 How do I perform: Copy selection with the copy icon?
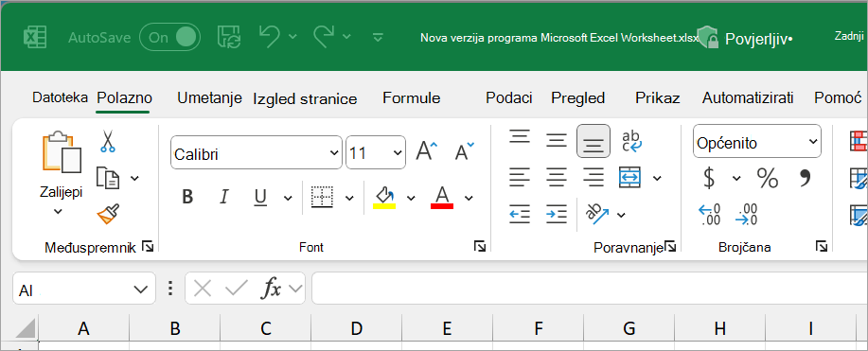click(x=107, y=178)
